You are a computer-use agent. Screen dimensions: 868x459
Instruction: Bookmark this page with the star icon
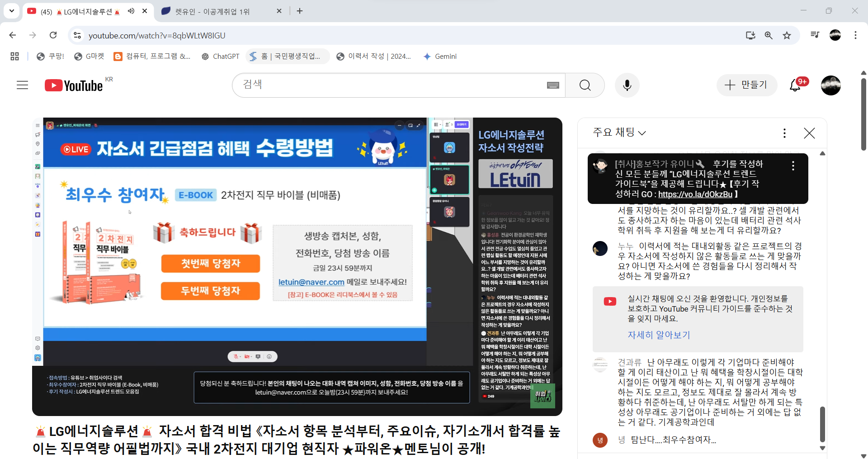tap(787, 35)
